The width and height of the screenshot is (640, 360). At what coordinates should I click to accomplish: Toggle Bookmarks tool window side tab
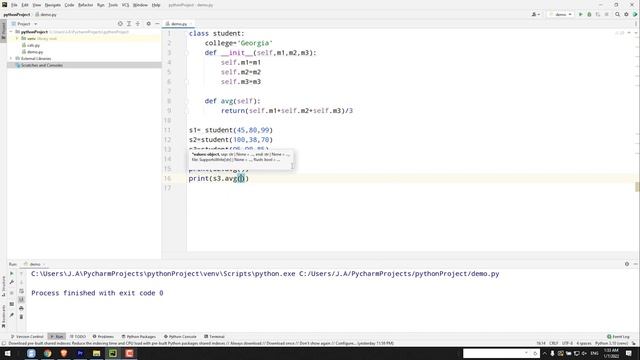pos(3,316)
